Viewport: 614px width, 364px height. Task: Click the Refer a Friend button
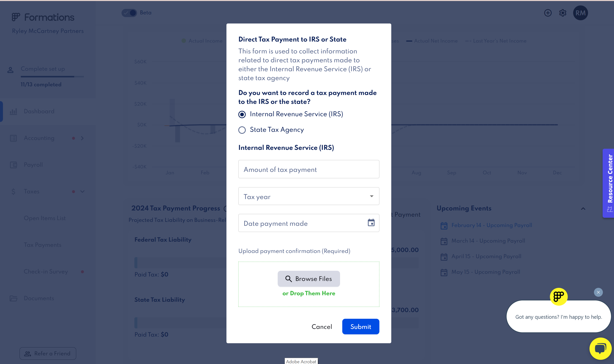tap(48, 353)
